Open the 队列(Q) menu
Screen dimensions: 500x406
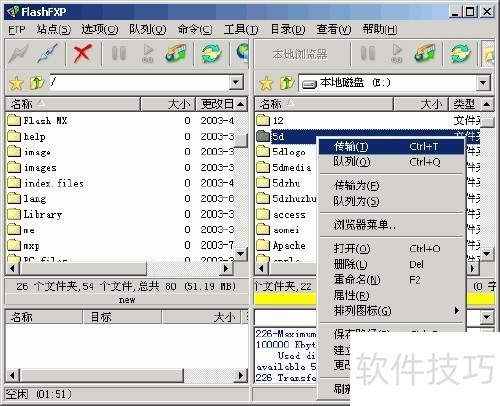click(x=148, y=29)
